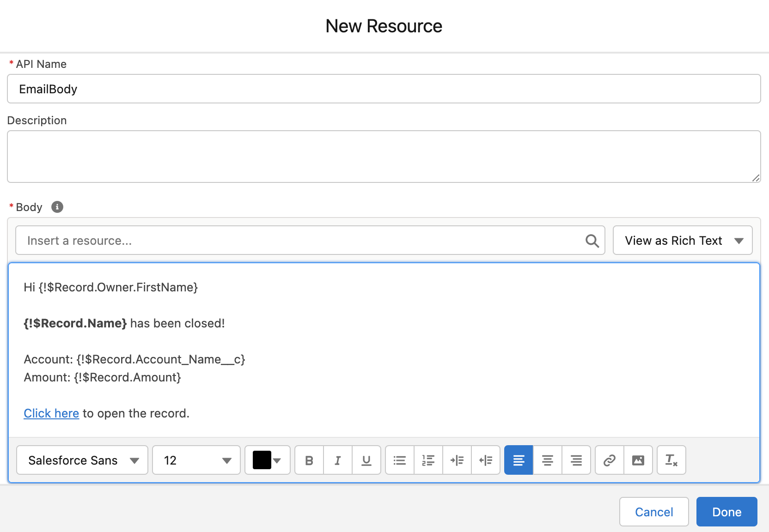Enable right text alignment
Screen dimensions: 769x532
coord(576,460)
